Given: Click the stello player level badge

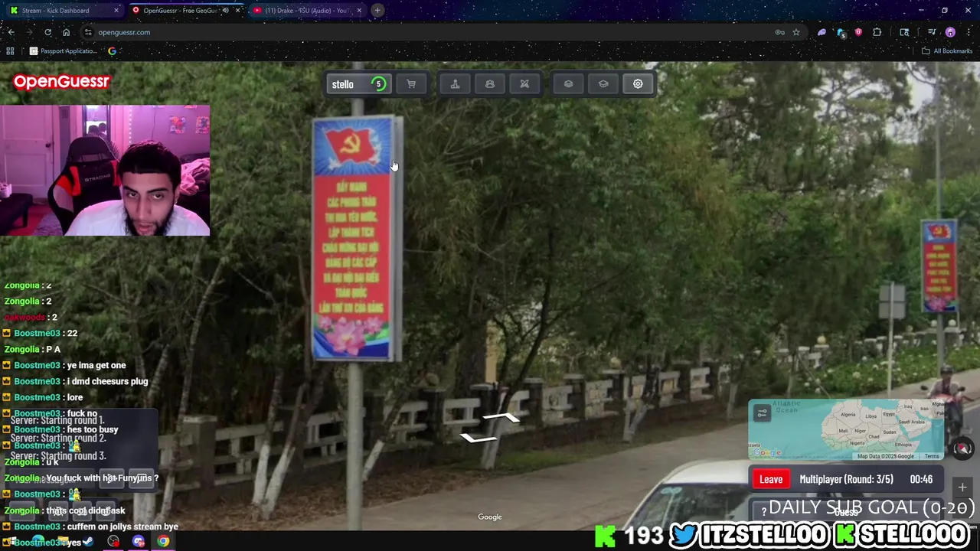Looking at the screenshot, I should coord(378,84).
